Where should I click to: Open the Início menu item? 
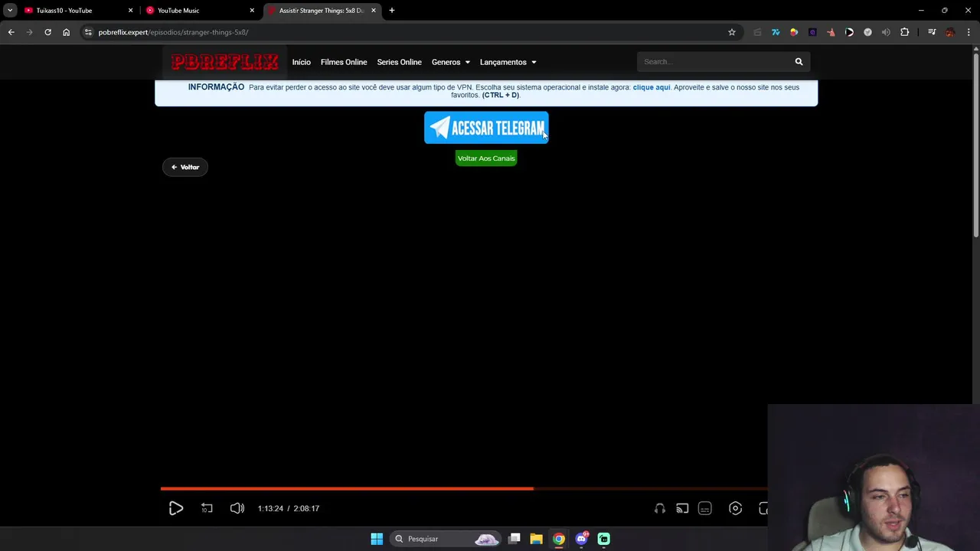tap(301, 62)
